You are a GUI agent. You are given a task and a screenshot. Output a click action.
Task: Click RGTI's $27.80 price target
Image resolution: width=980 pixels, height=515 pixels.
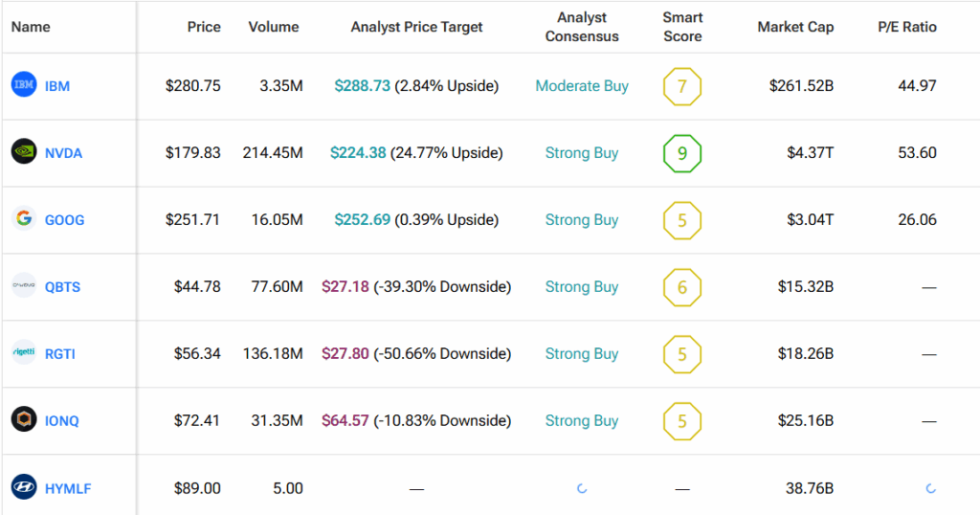pyautogui.click(x=345, y=354)
